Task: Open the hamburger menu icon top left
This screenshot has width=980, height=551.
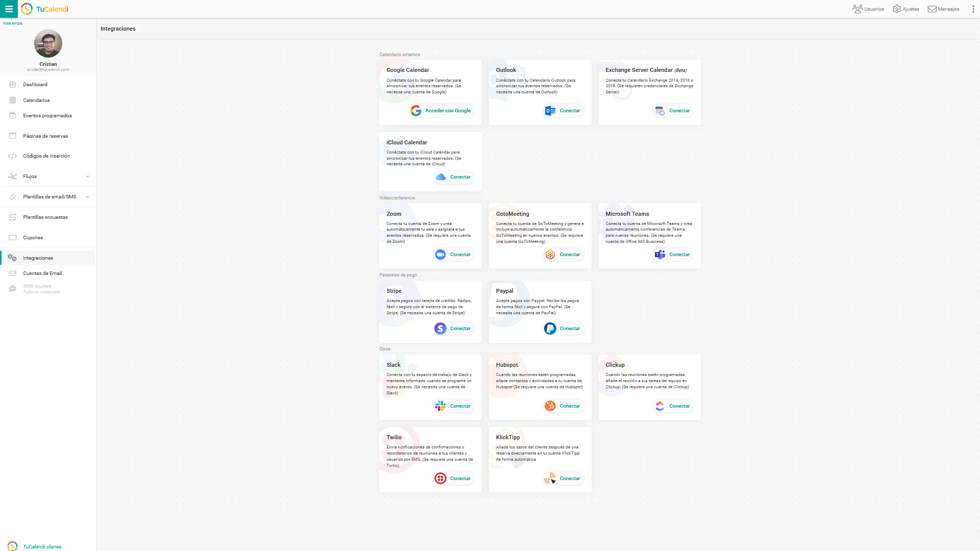Action: coord(9,8)
